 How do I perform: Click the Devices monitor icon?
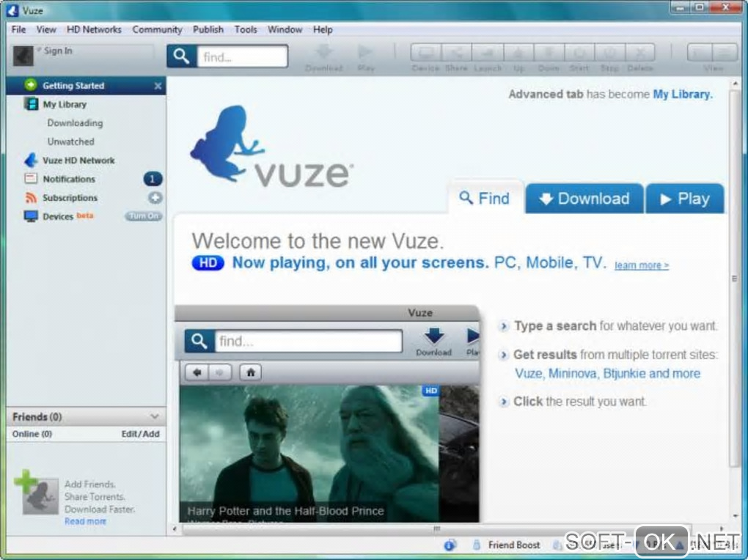31,216
